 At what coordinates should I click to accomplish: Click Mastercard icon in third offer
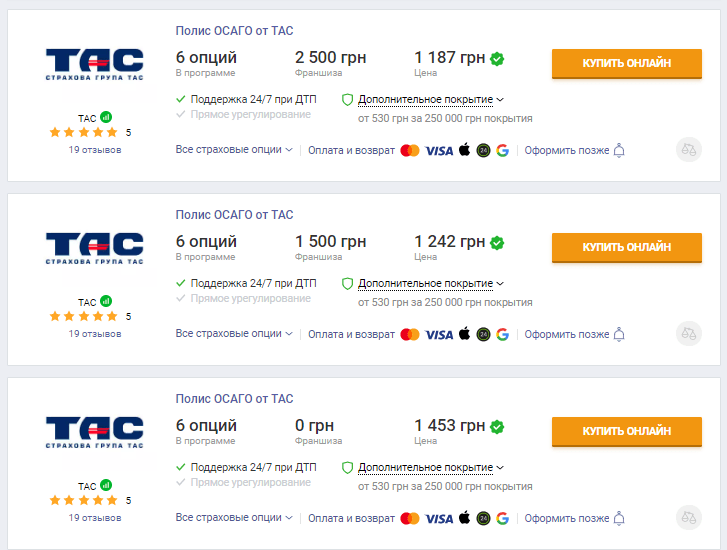410,518
